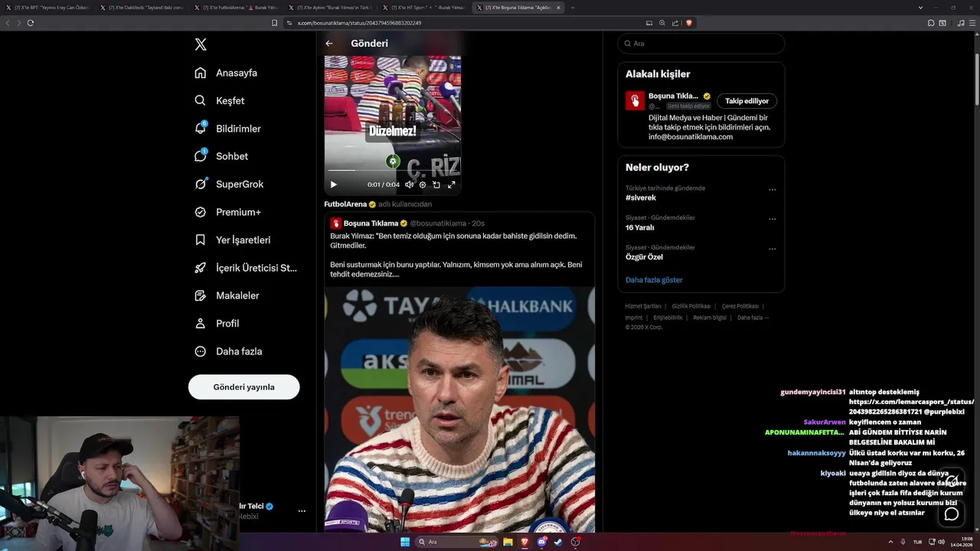Switch to the X'te Daktilo1b browser tab
This screenshot has width=980, height=551.
[x=142, y=7]
